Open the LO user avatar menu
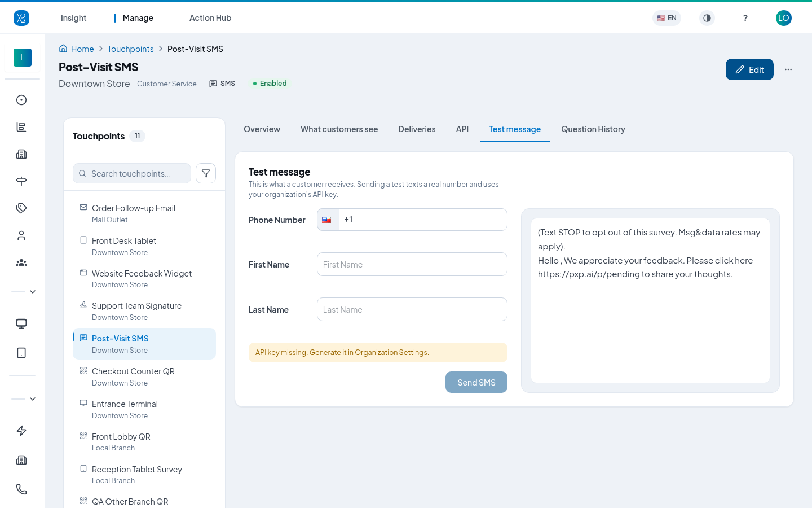Screen dimensions: 812x508 pyautogui.click(x=784, y=18)
